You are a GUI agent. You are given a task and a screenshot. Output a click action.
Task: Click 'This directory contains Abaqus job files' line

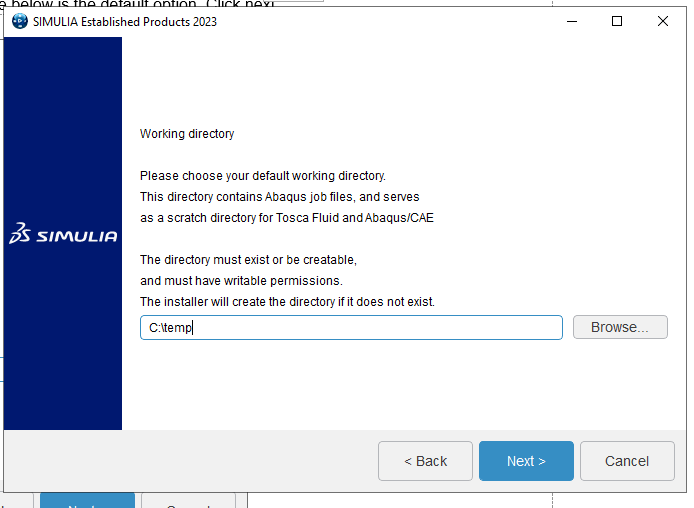click(280, 196)
